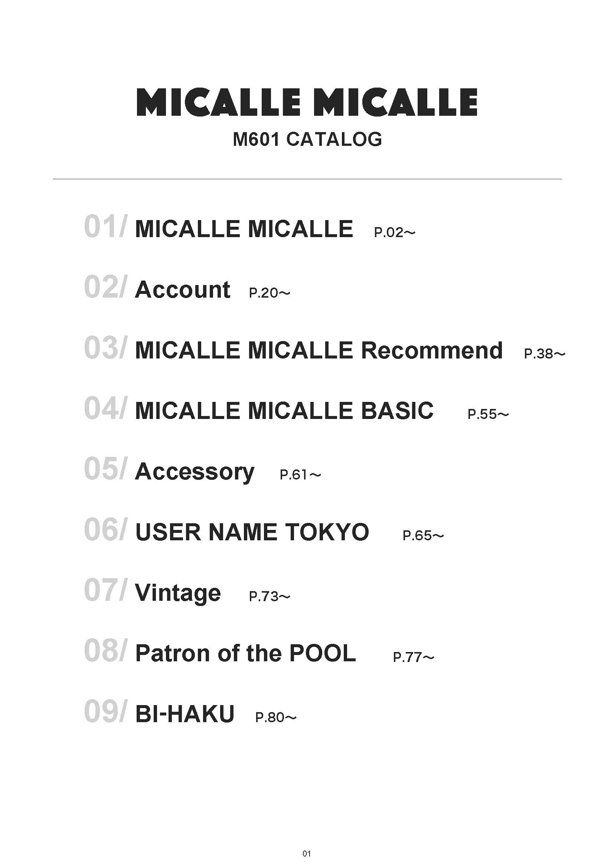Go to the Account section entry
This screenshot has height=868, width=614.
pos(183,290)
